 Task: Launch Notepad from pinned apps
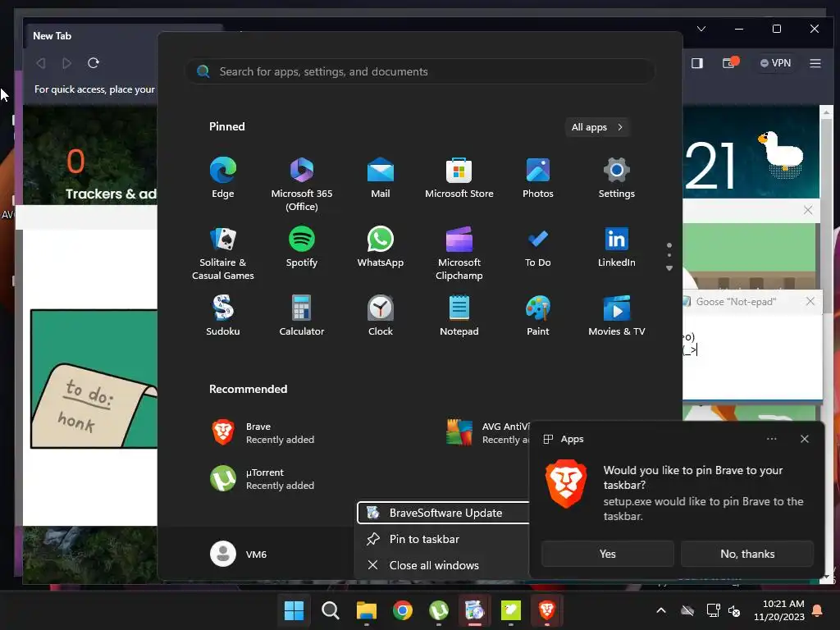(x=459, y=316)
